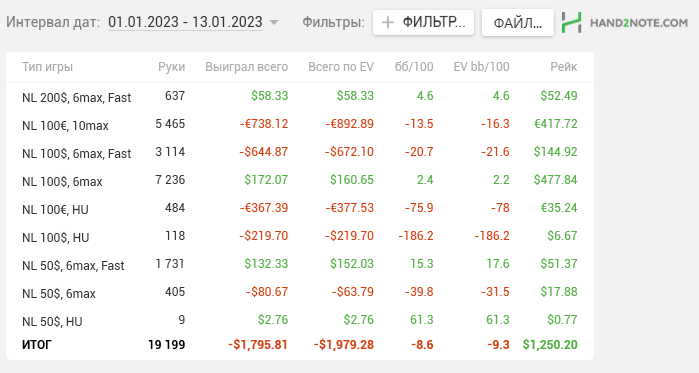Sort by Всего по EV column header

click(x=341, y=67)
